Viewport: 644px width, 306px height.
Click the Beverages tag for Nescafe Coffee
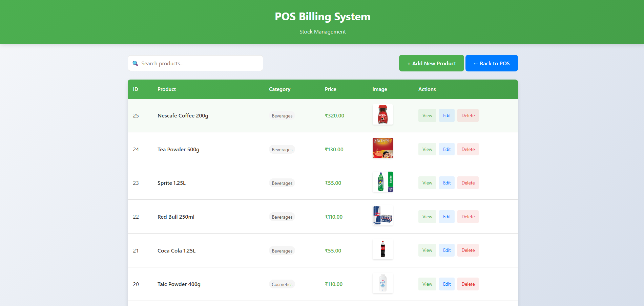pyautogui.click(x=282, y=116)
